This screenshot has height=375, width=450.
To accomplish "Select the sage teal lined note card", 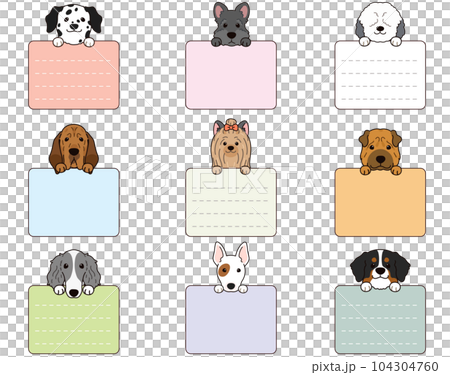I will click(380, 320).
